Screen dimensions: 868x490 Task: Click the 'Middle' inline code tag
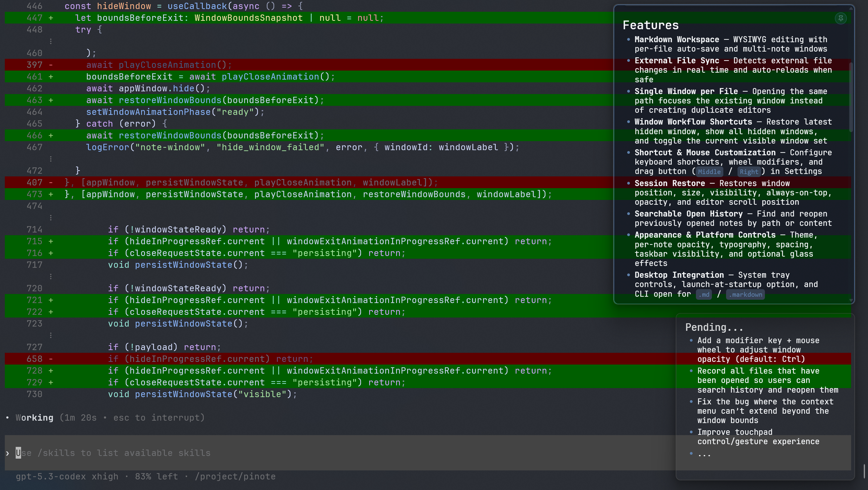click(709, 172)
